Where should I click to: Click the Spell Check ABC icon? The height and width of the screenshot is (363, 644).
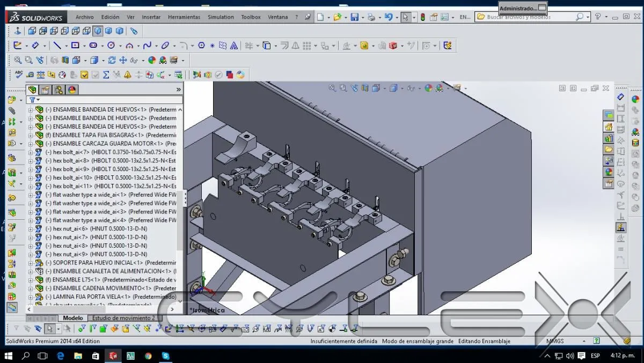pyautogui.click(x=19, y=75)
